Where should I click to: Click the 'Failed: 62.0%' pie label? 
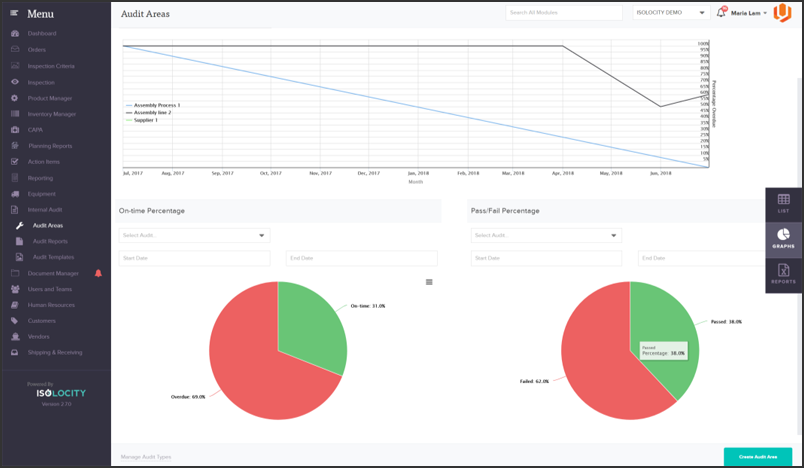coord(534,381)
